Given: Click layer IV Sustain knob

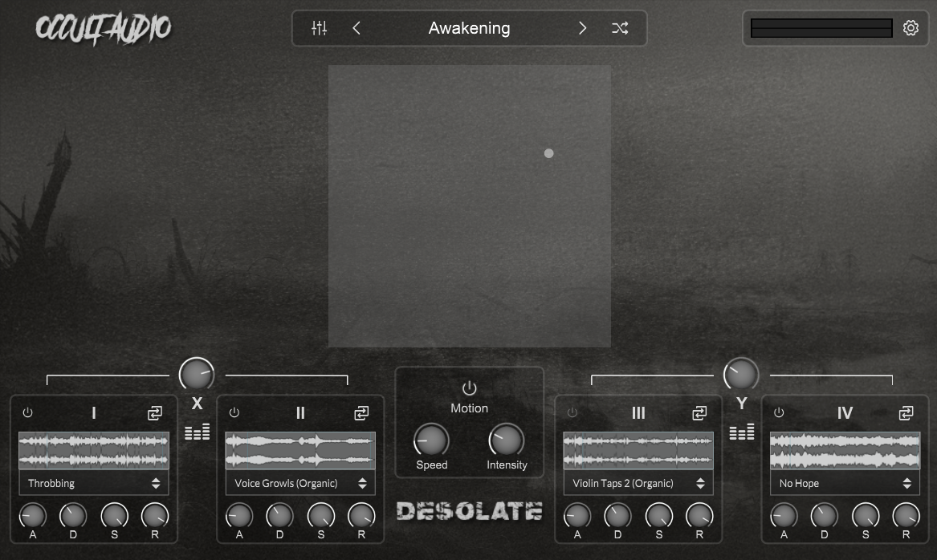Looking at the screenshot, I should 866,516.
